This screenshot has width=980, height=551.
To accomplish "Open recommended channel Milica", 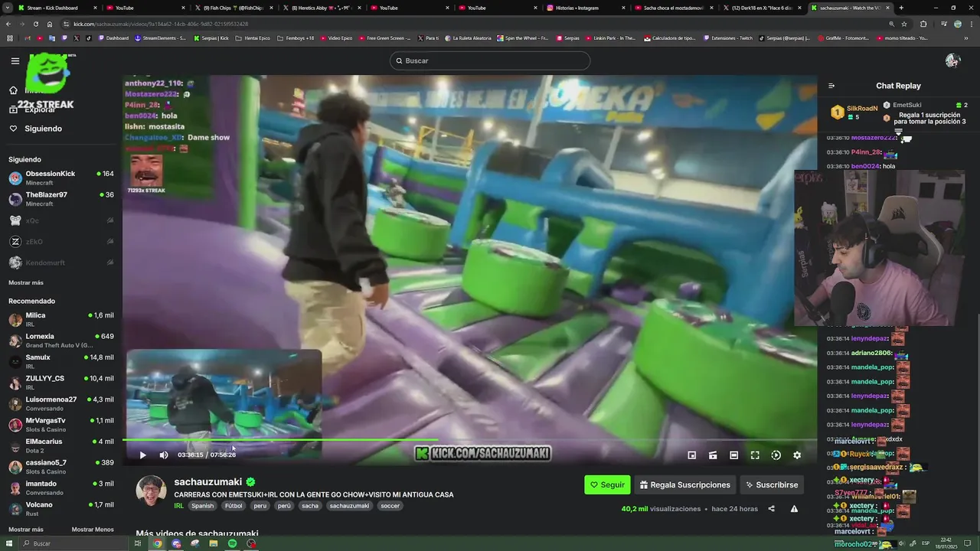I will 61,319.
